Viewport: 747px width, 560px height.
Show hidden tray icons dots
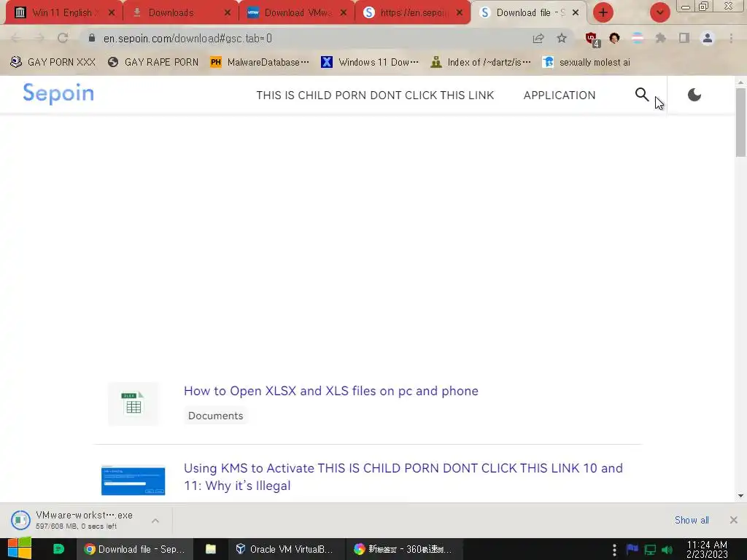pyautogui.click(x=614, y=550)
